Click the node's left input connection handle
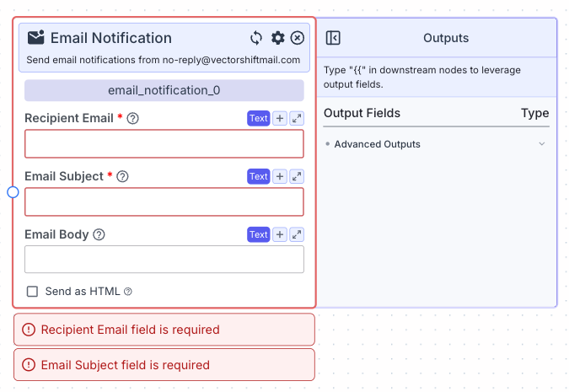 [x=13, y=192]
